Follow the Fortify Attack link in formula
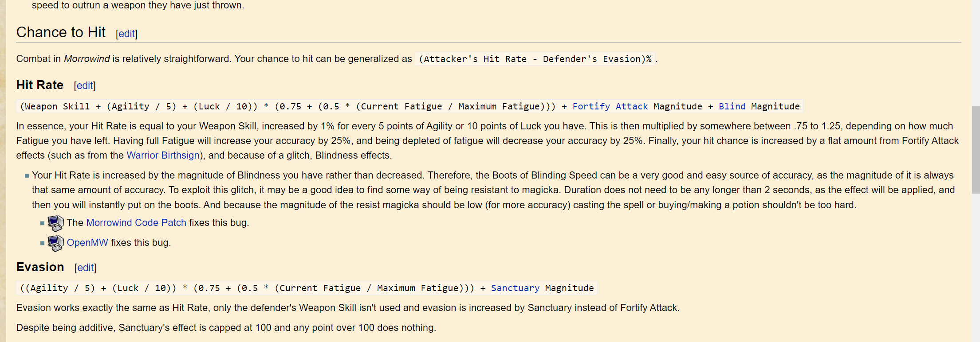The image size is (980, 342). [x=610, y=106]
